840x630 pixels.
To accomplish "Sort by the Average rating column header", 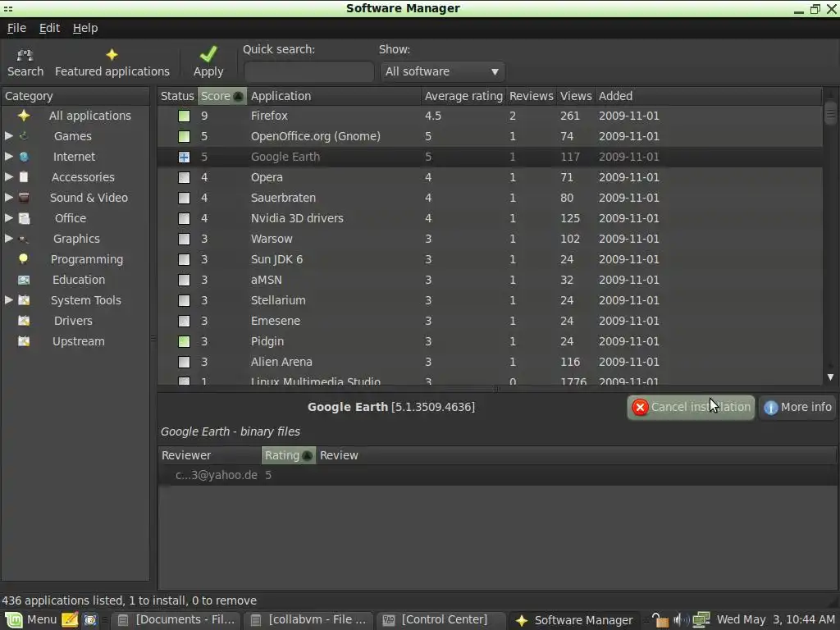I will [463, 97].
